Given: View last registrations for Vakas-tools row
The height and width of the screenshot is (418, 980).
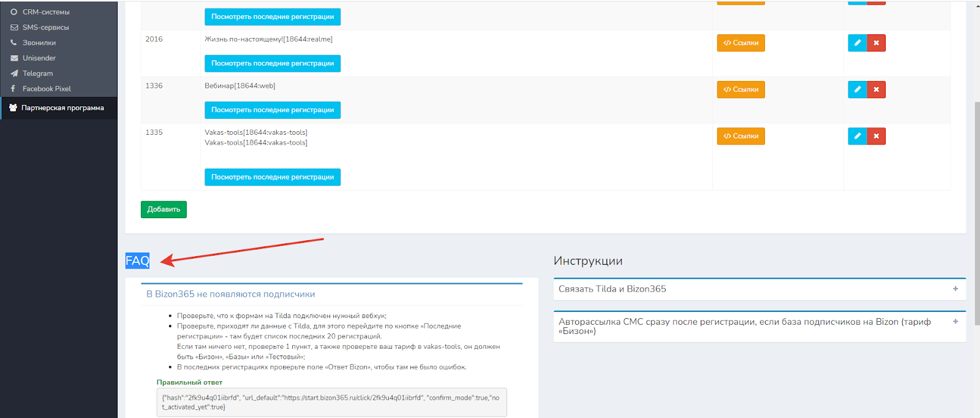Looking at the screenshot, I should coord(272,177).
